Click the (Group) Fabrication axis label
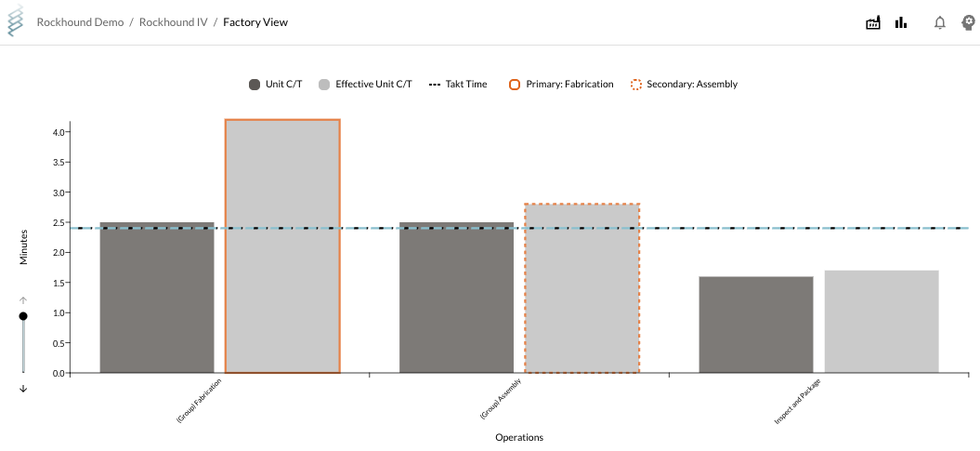The height and width of the screenshot is (451, 980). click(199, 402)
